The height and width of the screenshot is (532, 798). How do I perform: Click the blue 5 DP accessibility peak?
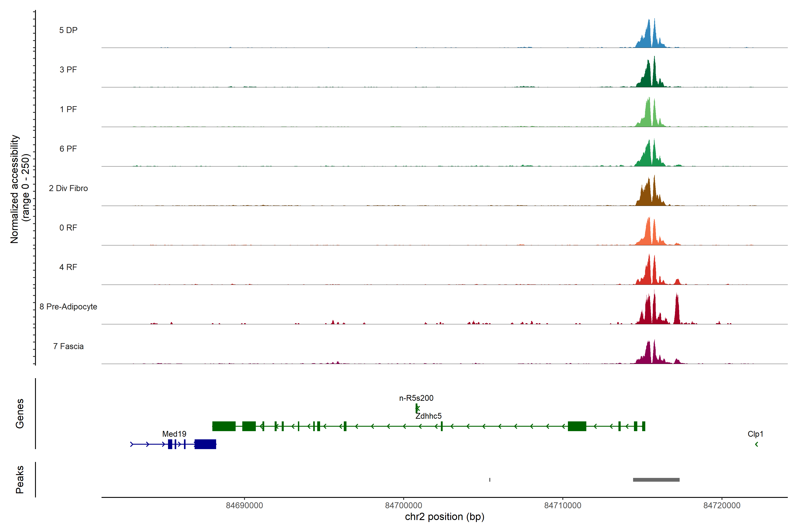[649, 37]
